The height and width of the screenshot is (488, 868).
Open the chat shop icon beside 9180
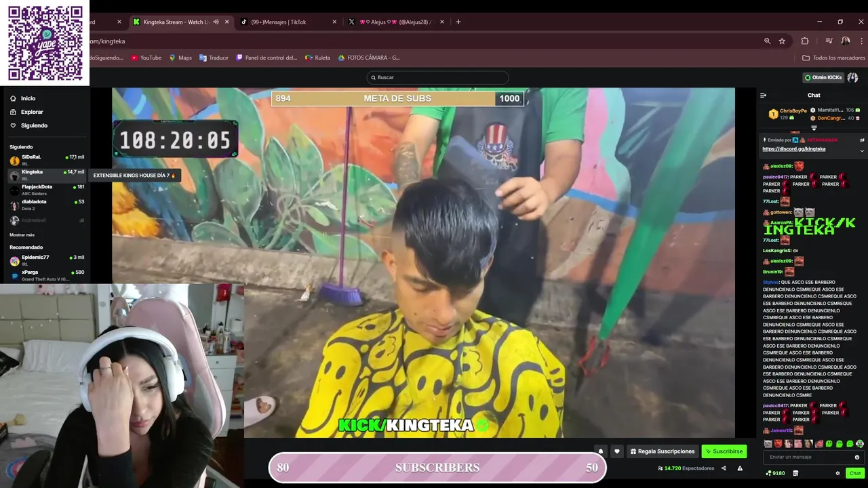point(795,473)
